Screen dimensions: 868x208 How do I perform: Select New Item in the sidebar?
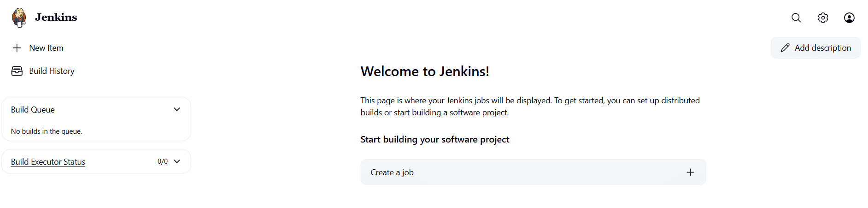click(46, 48)
